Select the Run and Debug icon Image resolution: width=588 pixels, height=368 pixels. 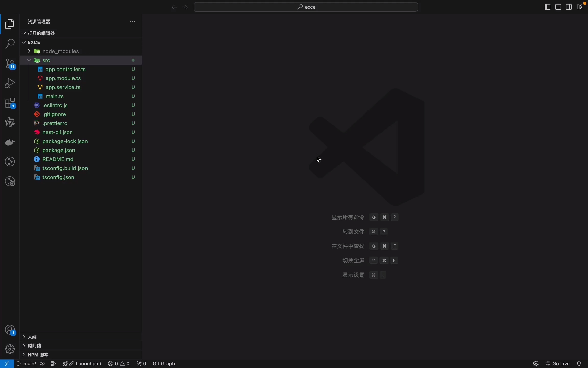pos(10,83)
